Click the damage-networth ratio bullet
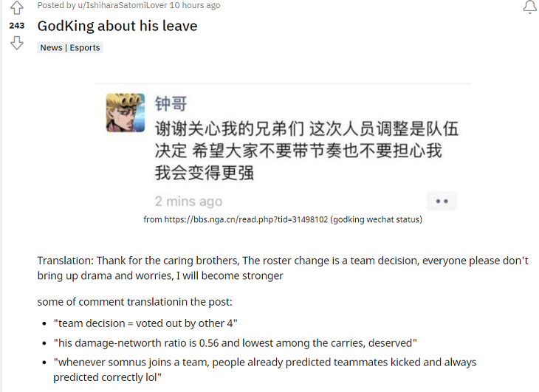This screenshot has height=392, width=539. tap(235, 343)
